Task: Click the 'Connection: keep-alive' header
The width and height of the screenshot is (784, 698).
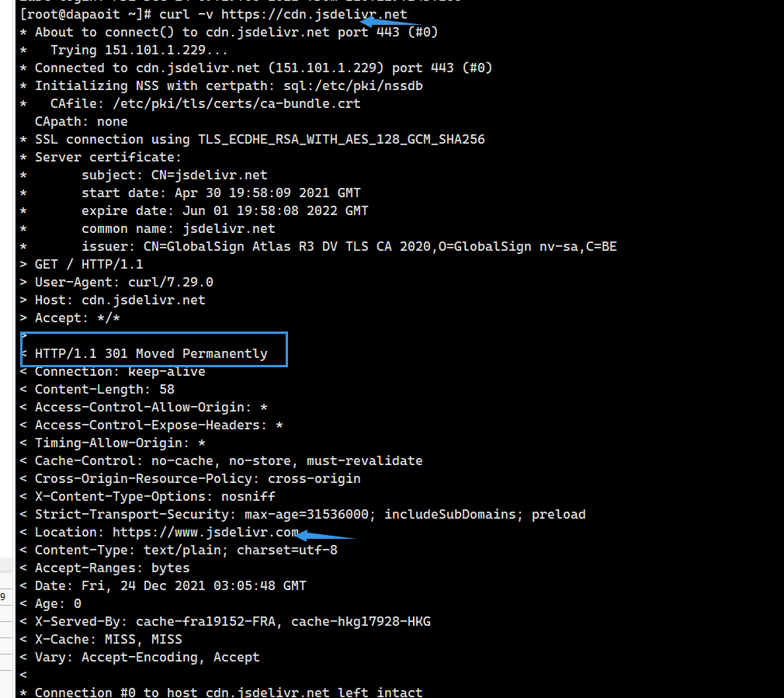Action: pyautogui.click(x=113, y=371)
